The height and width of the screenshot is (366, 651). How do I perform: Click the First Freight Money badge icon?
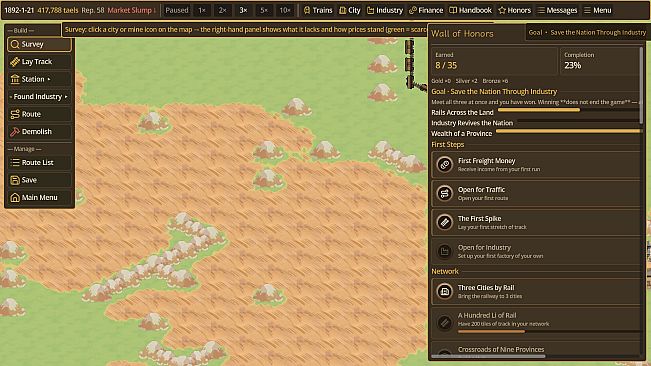pos(444,165)
